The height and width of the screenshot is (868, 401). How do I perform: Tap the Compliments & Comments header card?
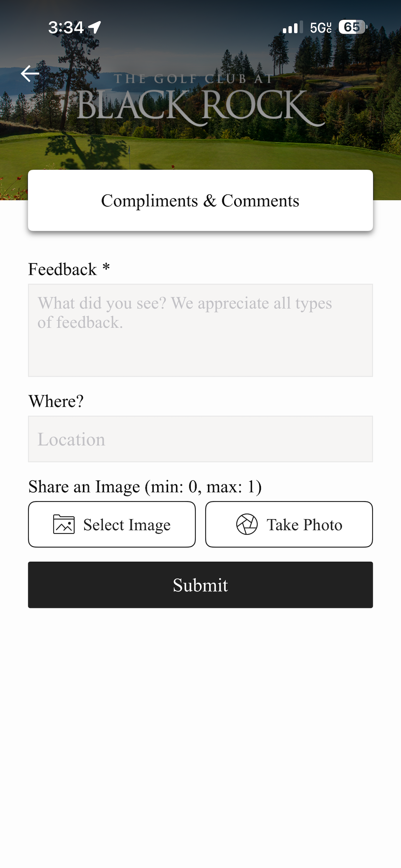[x=200, y=201]
